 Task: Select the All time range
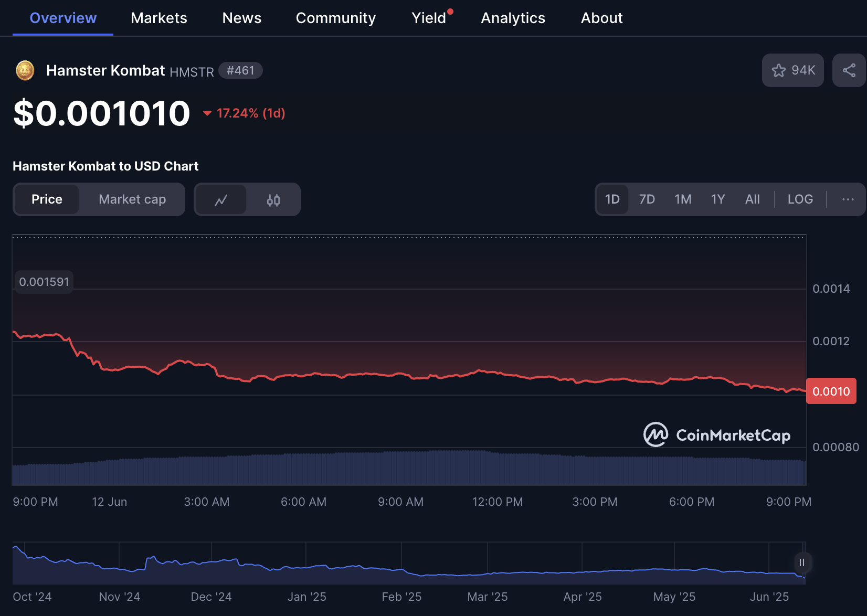point(753,199)
